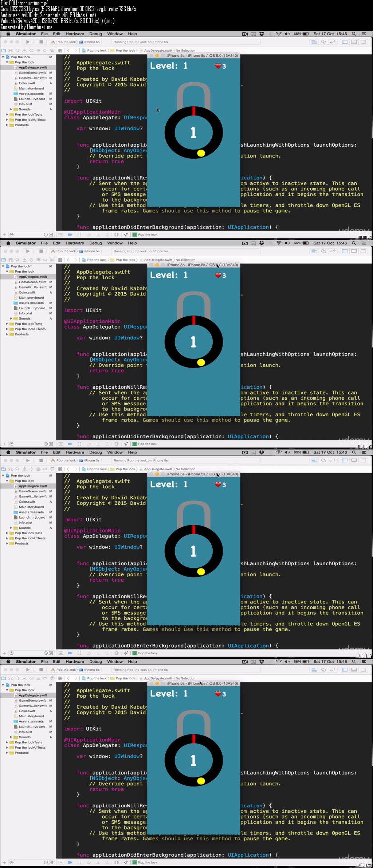The image size is (373, 868).
Task: Expand the Products group in the 15:45 frame
Action: click(7, 125)
